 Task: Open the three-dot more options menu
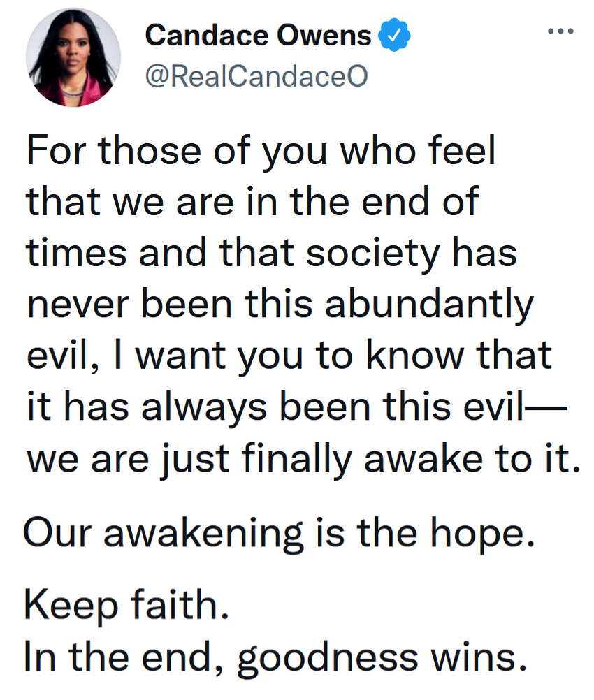pos(560,31)
